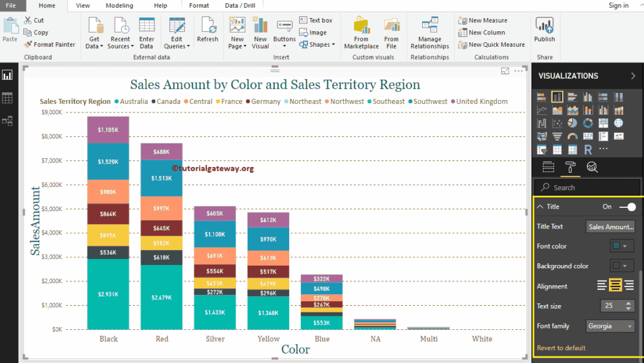Viewport: 644px width, 363px height.
Task: Set title alignment to right
Action: click(x=628, y=286)
